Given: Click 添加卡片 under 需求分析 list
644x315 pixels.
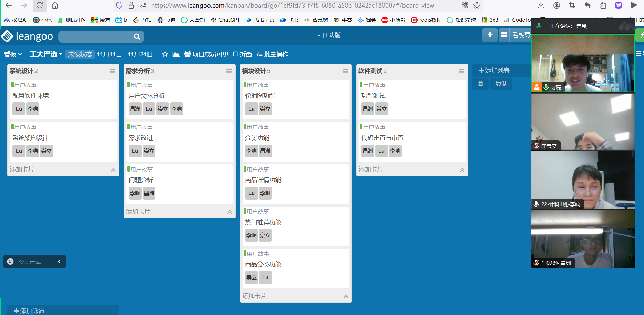Looking at the screenshot, I should coord(138,212).
